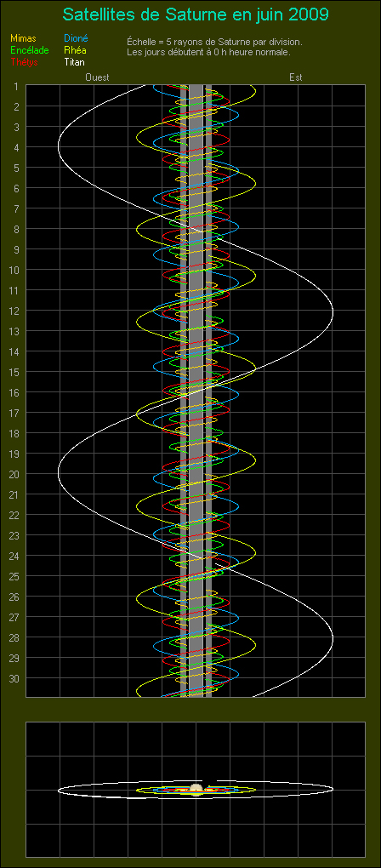This screenshot has width=381, height=868.
Task: Select day 12 on the date axis
Action: click(x=15, y=311)
